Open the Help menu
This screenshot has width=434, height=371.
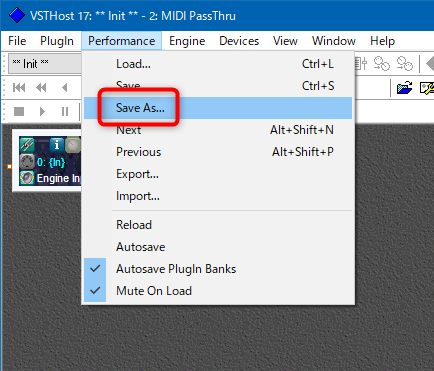tap(382, 41)
